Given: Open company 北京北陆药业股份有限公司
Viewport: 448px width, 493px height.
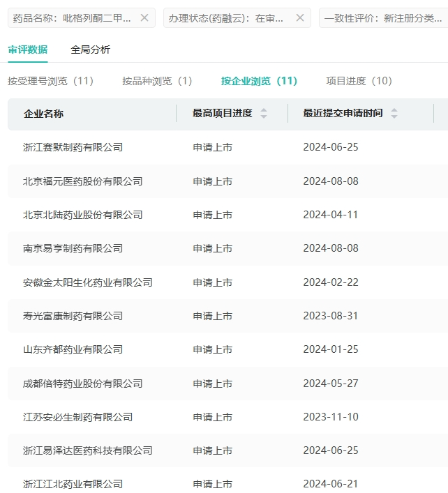Looking at the screenshot, I should coord(82,215).
